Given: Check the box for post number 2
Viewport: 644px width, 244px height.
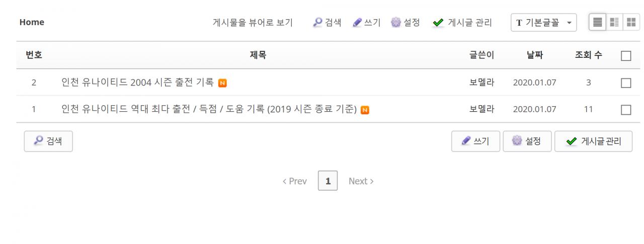Looking at the screenshot, I should click(x=626, y=83).
